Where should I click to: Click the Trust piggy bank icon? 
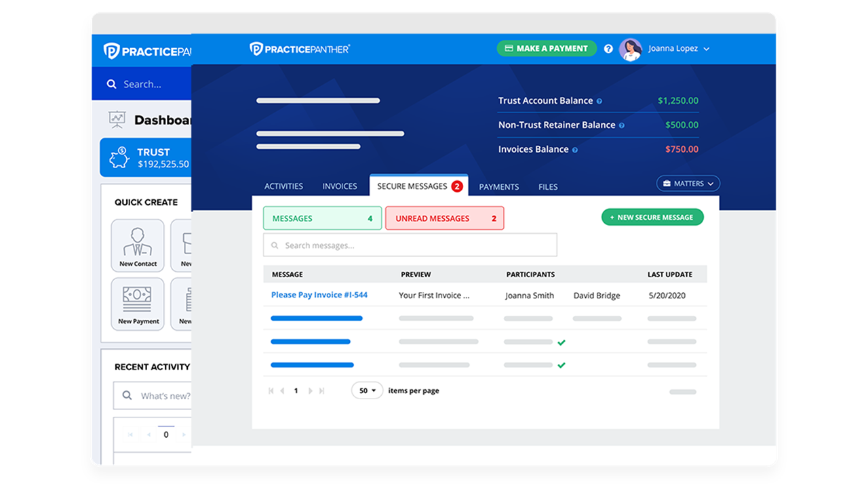[x=120, y=157]
